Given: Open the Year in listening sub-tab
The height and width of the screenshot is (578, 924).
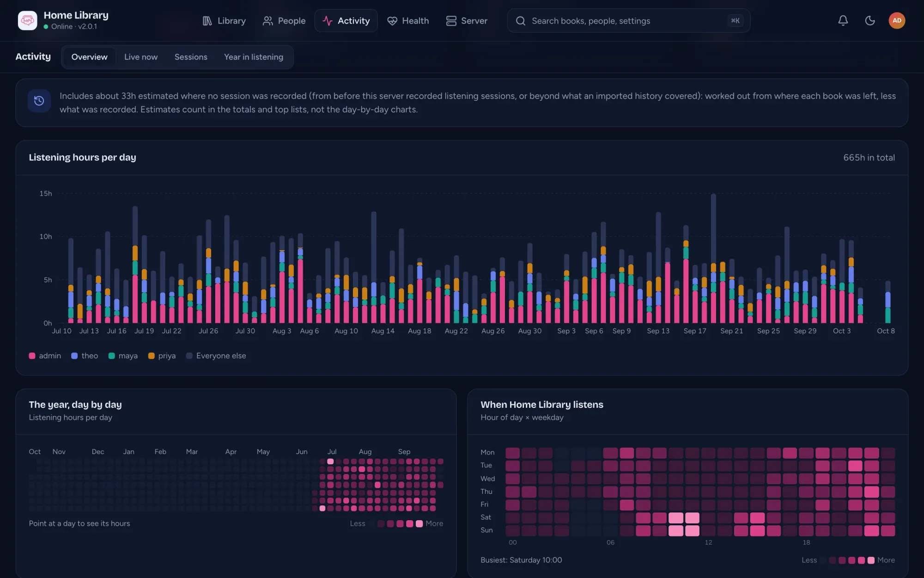Looking at the screenshot, I should (x=254, y=57).
